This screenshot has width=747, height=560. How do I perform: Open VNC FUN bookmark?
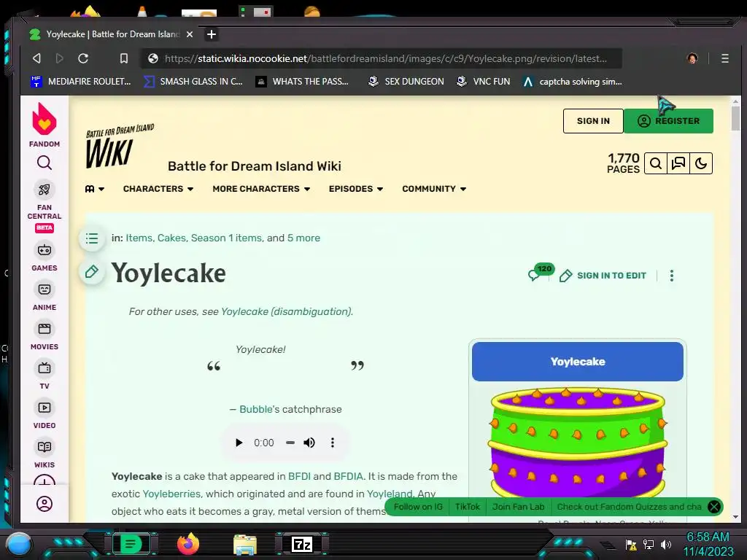(483, 82)
